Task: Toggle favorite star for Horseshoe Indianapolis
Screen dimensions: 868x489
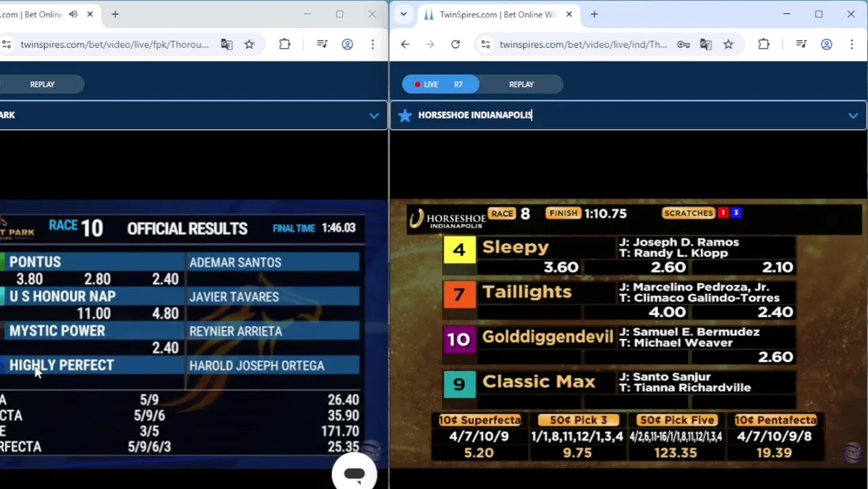Action: coord(405,115)
